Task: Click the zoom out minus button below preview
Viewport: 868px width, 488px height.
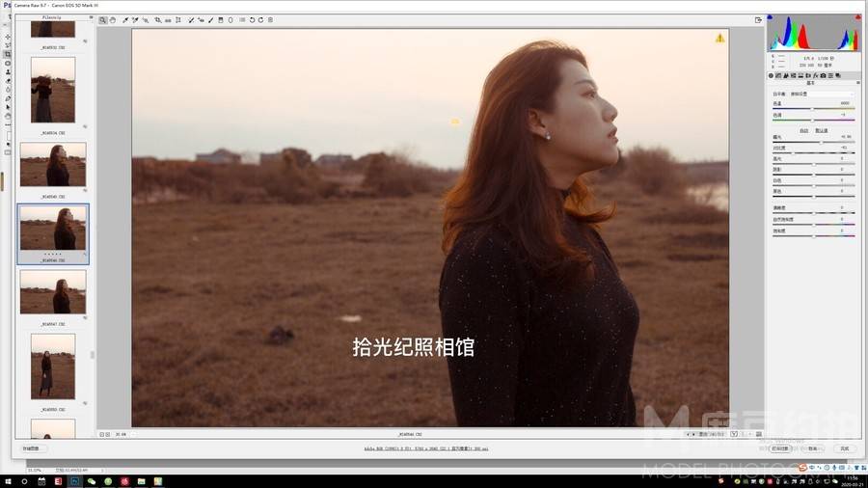Action: [102, 434]
